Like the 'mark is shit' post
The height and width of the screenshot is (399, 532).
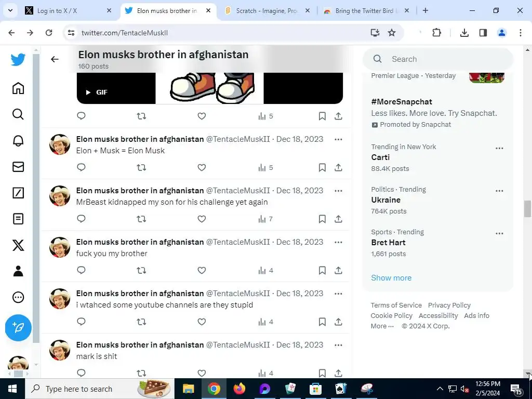202,373
